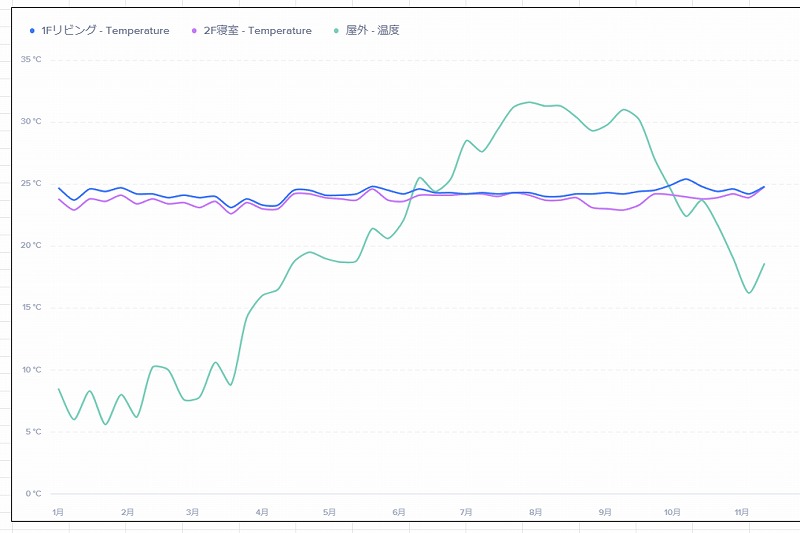Click the blue line's peak near 10月
The image size is (800, 533).
pos(685,180)
